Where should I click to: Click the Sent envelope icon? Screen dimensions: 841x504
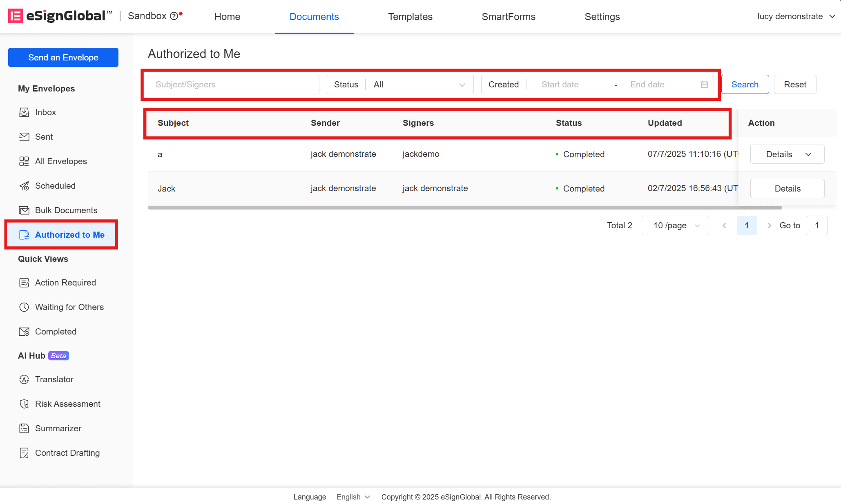(x=24, y=137)
